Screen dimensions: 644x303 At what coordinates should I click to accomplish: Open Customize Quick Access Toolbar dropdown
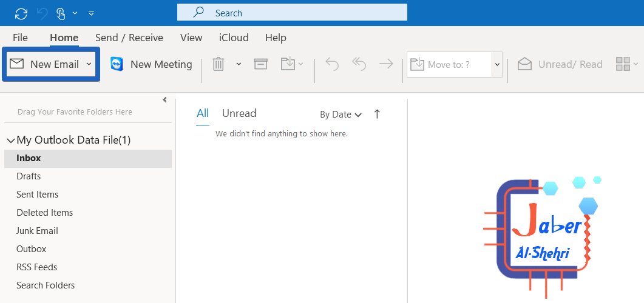[91, 13]
